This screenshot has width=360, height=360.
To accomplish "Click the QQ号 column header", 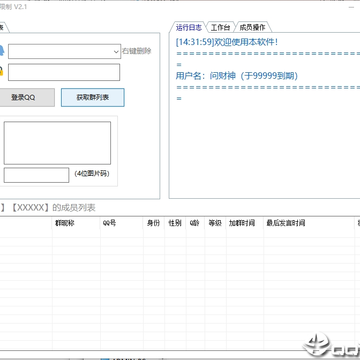I will pyautogui.click(x=122, y=223).
